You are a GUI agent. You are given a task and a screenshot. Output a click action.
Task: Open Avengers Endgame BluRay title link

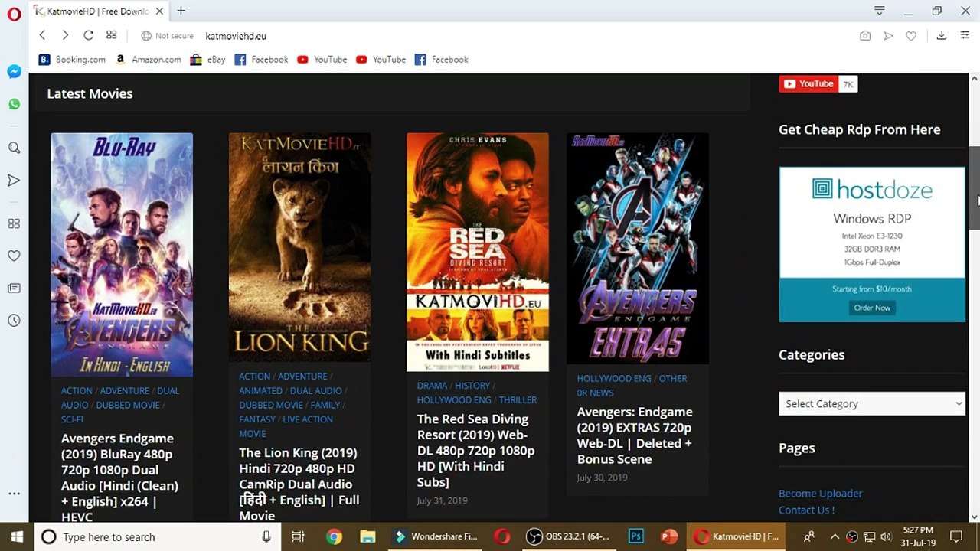tap(119, 478)
